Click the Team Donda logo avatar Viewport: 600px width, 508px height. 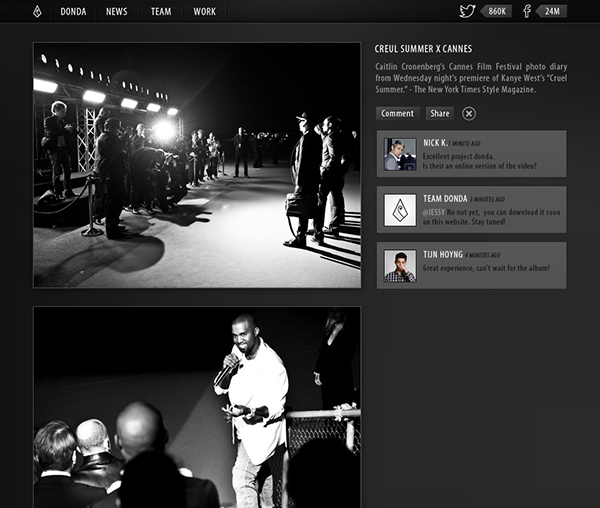click(400, 210)
